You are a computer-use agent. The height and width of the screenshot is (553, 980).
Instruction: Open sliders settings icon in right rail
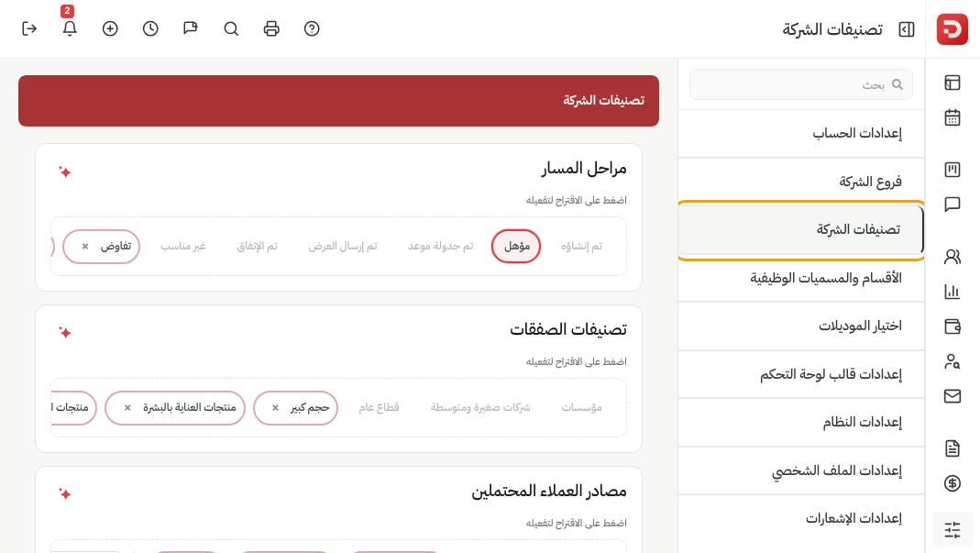pos(952,530)
